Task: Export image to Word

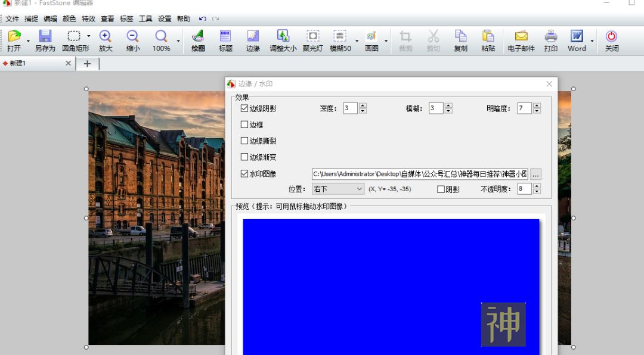Action: point(577,41)
